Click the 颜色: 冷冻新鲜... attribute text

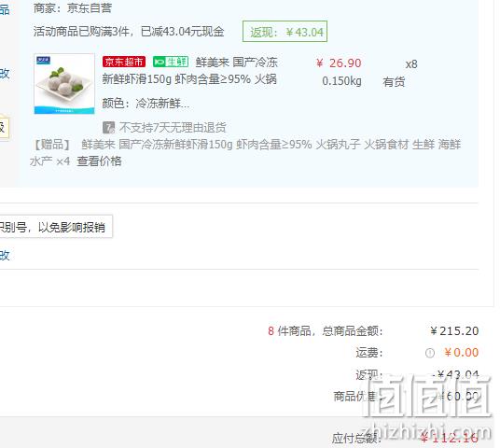pyautogui.click(x=146, y=104)
